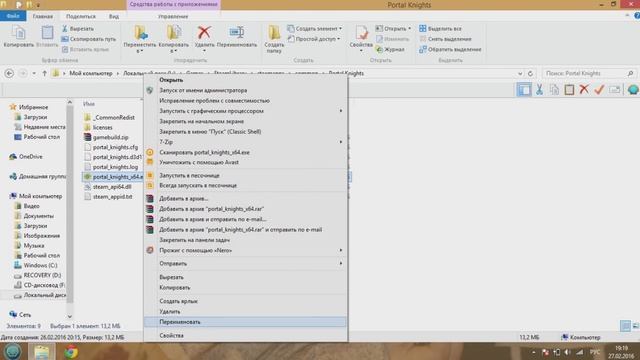Expand the Burn with Nero submenu
640x360 pixels.
click(x=245, y=250)
